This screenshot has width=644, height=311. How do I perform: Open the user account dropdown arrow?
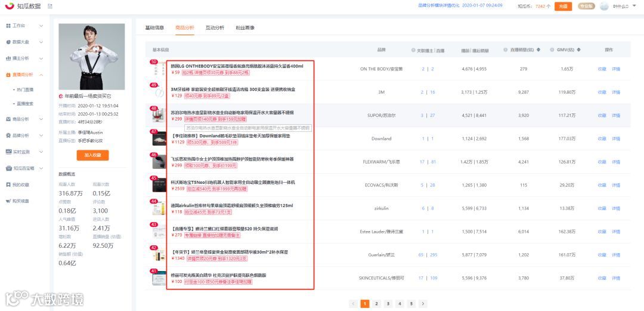(634, 6)
